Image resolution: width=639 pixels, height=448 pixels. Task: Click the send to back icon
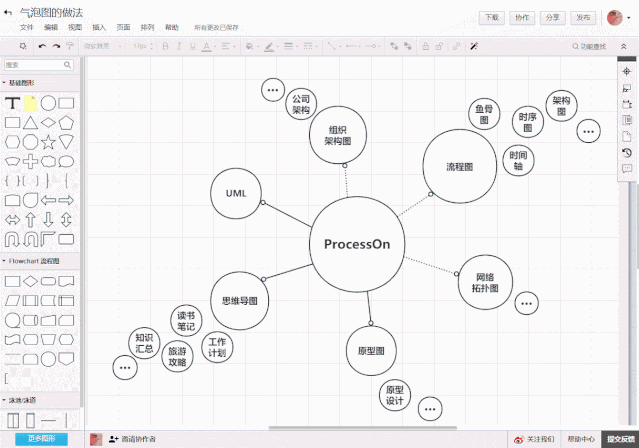coord(408,46)
